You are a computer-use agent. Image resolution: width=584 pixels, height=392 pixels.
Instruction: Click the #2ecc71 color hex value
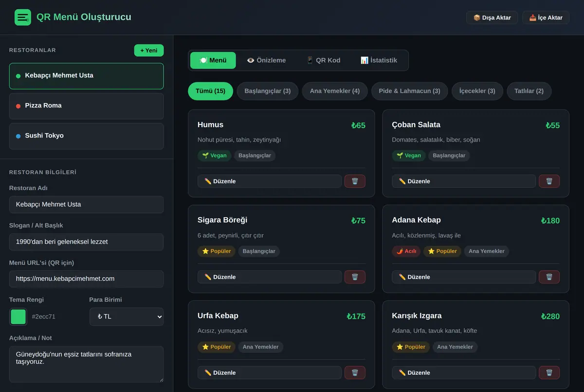[x=44, y=317]
